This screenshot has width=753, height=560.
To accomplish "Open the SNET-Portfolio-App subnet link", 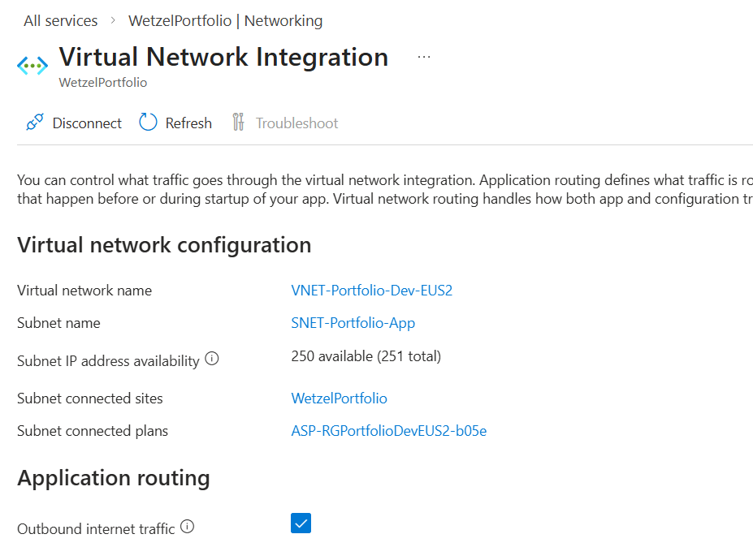I will click(x=353, y=323).
